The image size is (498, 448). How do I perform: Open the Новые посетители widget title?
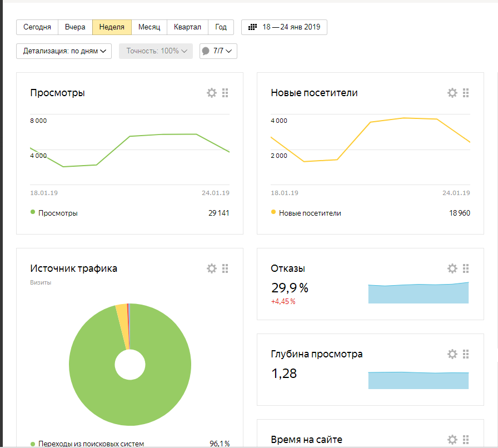pos(314,93)
